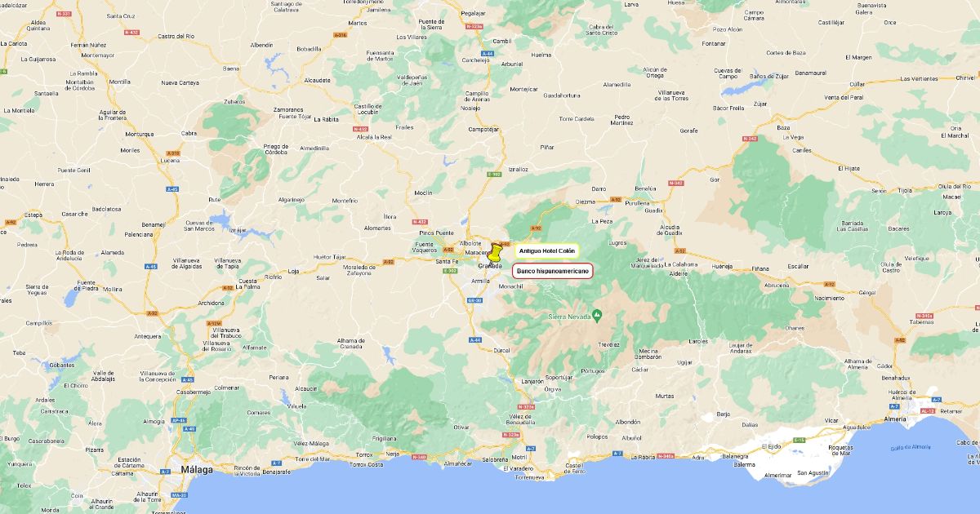Viewport: 980px width, 514px height.
Task: Click the Priego de Córdoba label
Action: pyautogui.click(x=276, y=148)
